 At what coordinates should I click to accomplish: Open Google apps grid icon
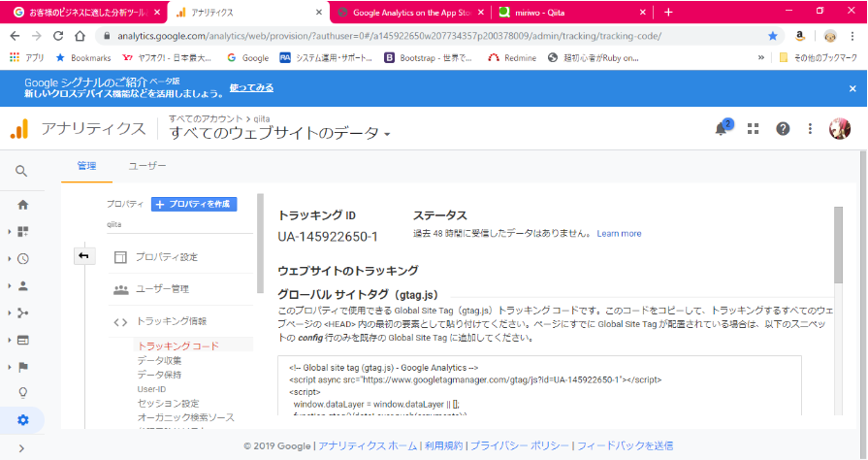tap(753, 128)
